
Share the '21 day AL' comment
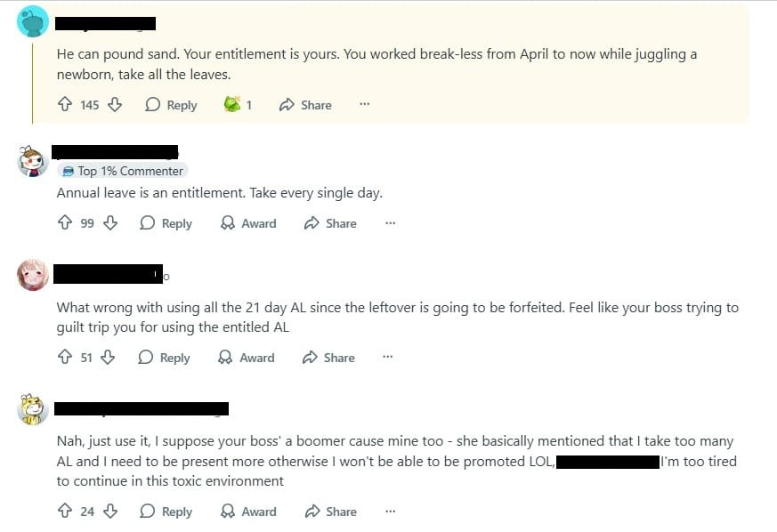coord(329,358)
